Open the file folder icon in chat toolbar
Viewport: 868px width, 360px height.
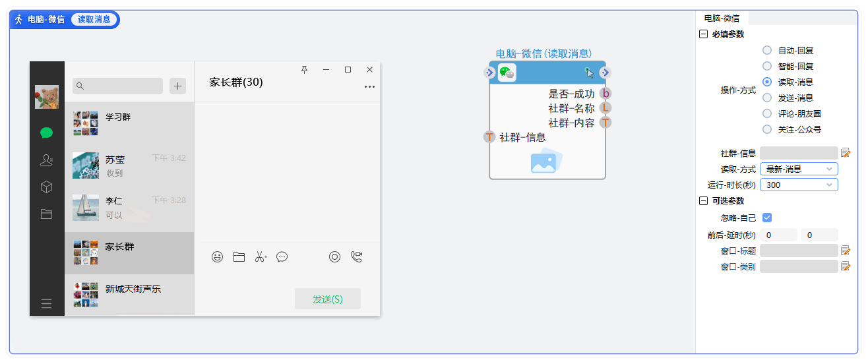[239, 257]
